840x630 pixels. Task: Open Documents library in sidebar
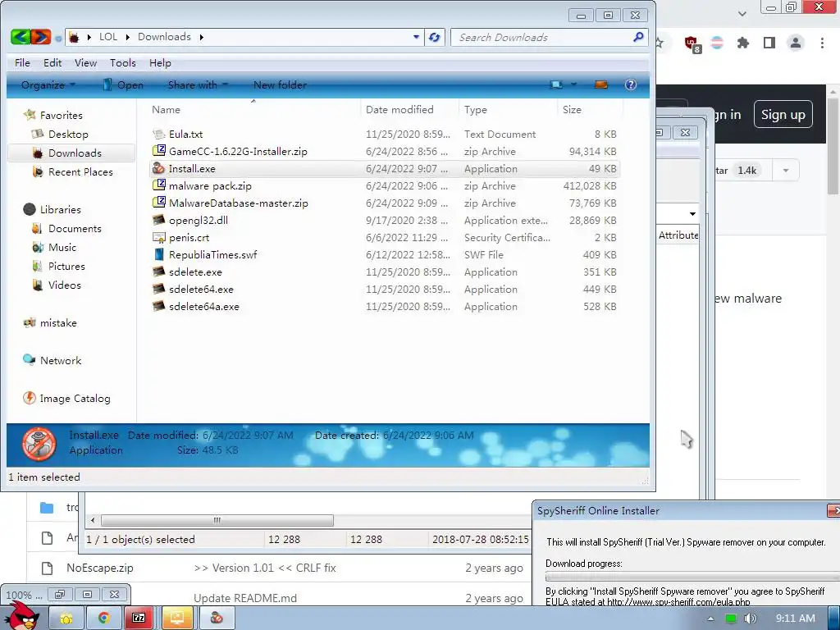[75, 228]
